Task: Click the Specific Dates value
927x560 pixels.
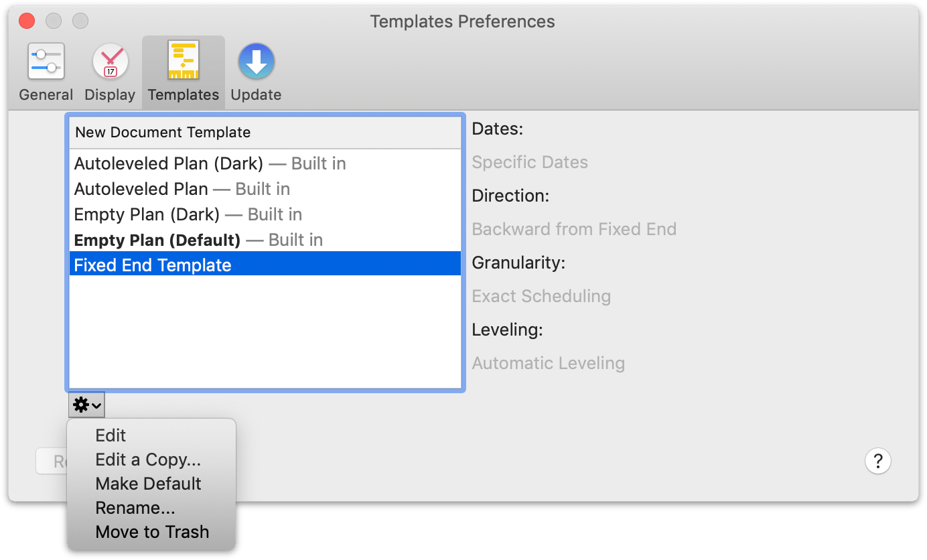Action: 530,162
